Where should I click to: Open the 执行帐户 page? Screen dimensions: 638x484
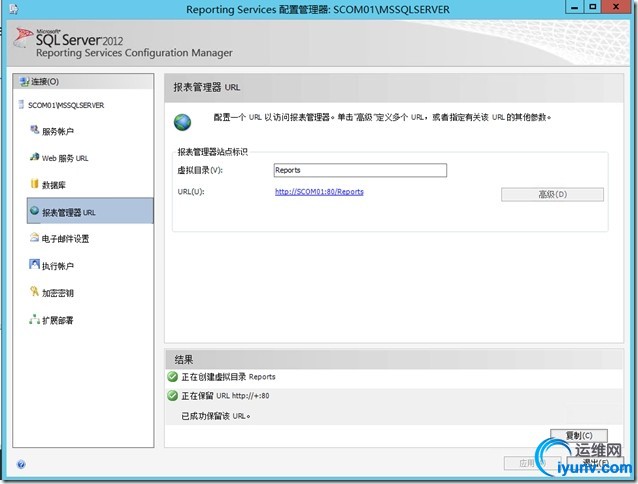point(58,266)
